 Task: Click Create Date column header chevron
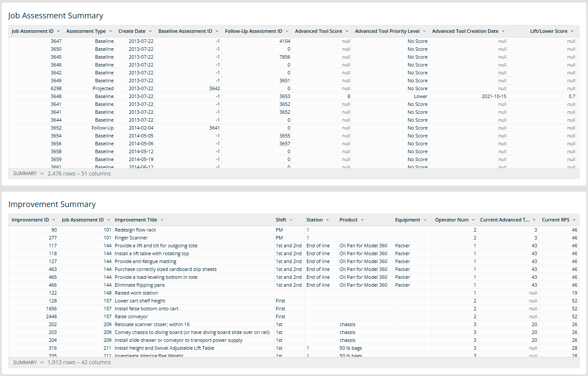coord(150,32)
